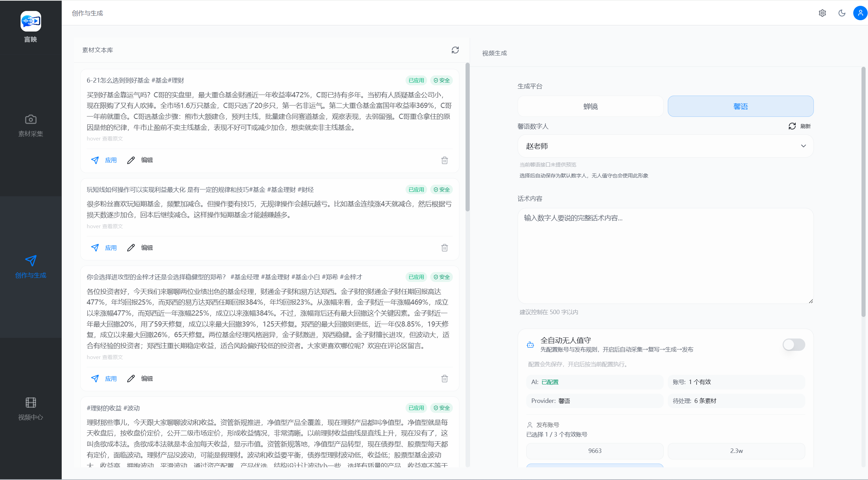Viewport: 868px width, 480px height.
Task: Click the #理财的收益 #波动 title
Action: [x=113, y=408]
